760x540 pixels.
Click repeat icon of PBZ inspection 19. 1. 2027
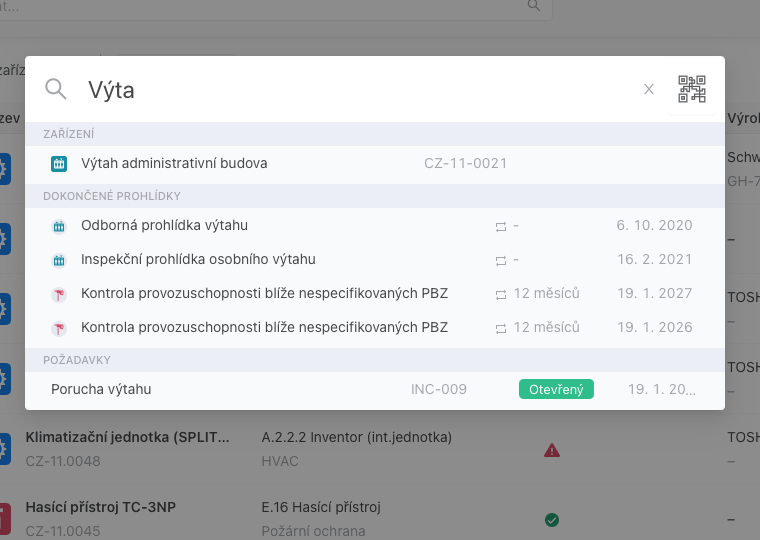point(501,294)
